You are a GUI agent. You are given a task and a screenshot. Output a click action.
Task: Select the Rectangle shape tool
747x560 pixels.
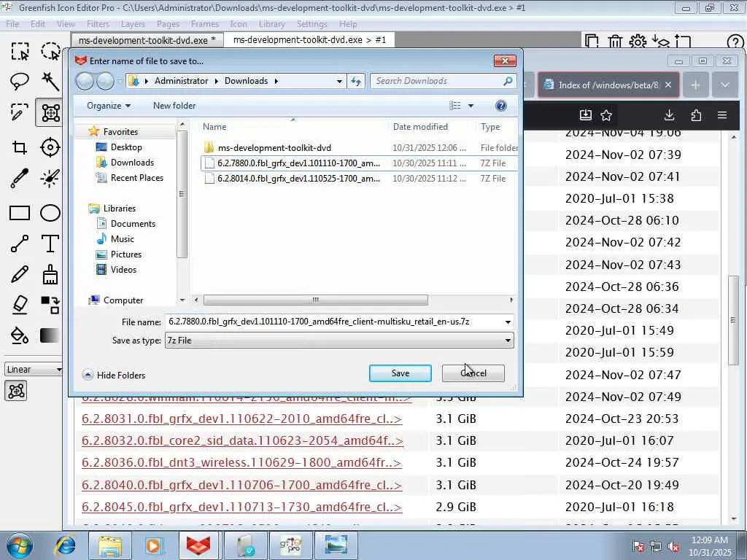(20, 213)
